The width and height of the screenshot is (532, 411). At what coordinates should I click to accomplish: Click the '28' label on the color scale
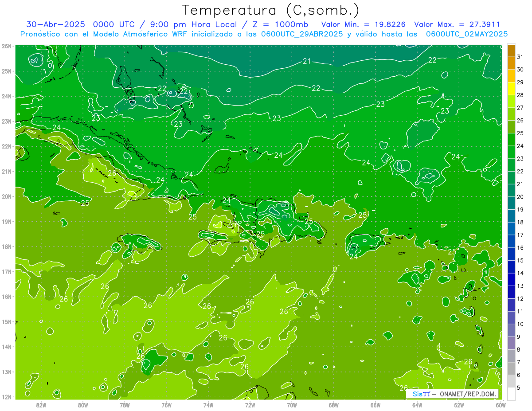point(520,95)
